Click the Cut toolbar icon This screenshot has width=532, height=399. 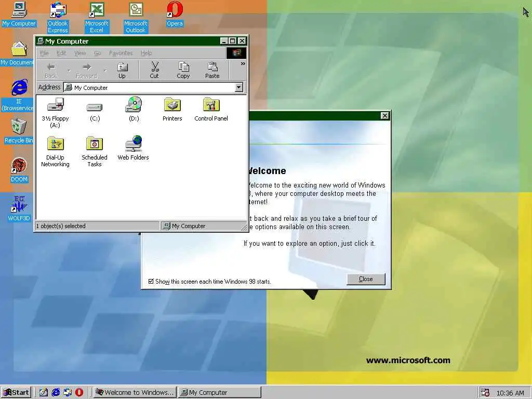[x=154, y=70]
